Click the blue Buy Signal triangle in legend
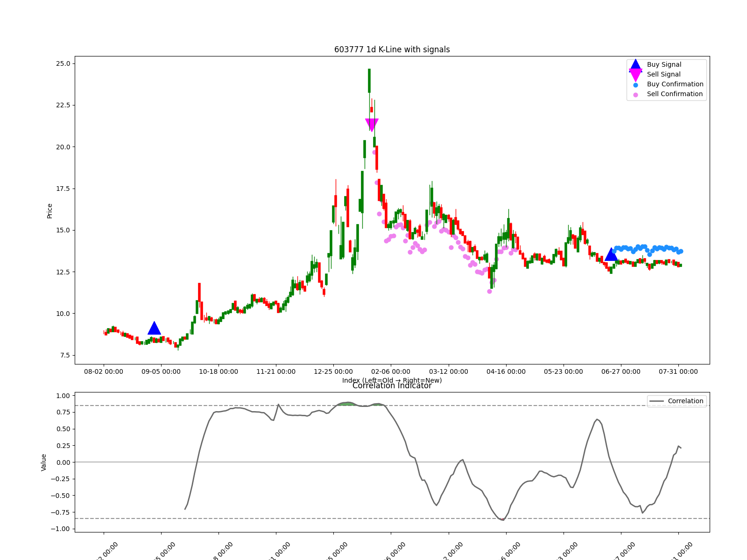The width and height of the screenshot is (747, 560). point(635,65)
